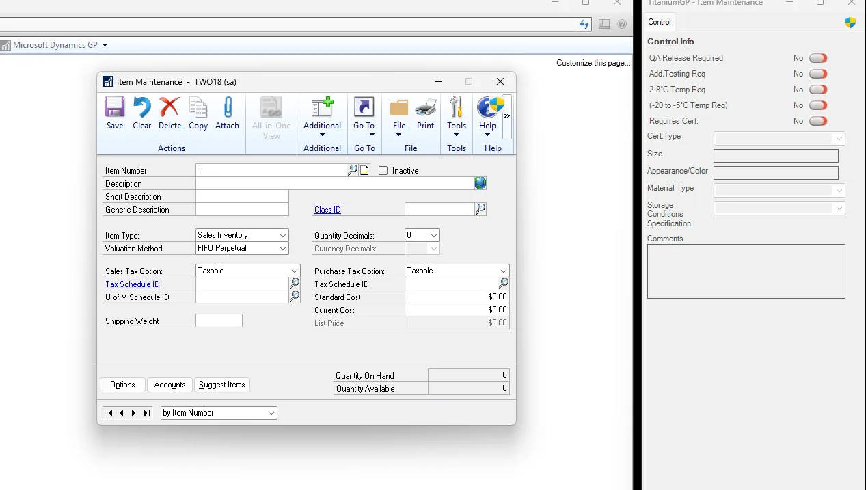Open the Material Type dropdown
Viewport: 868px width, 490px height.
pyautogui.click(x=839, y=190)
